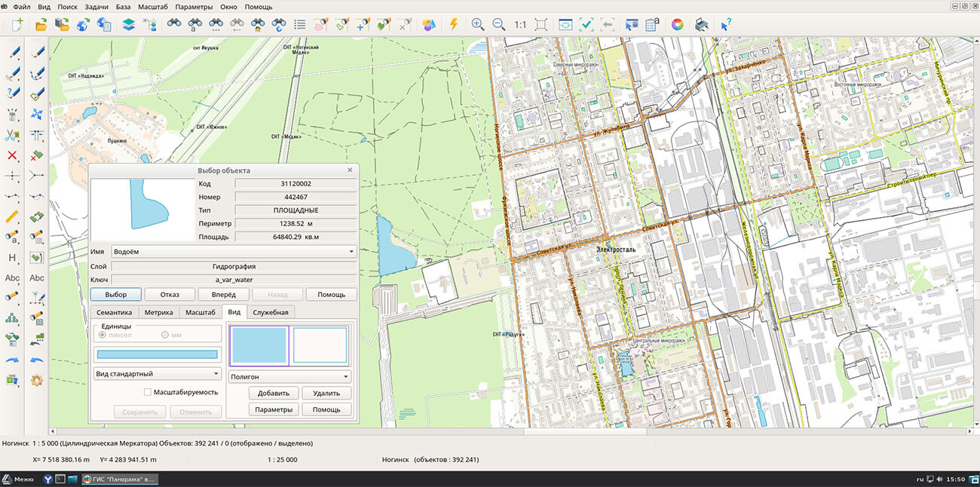Select the пиксел units radio button

tap(103, 335)
